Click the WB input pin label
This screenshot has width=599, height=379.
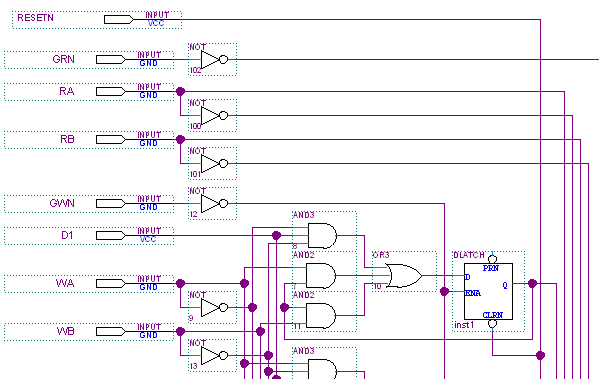coord(65,331)
